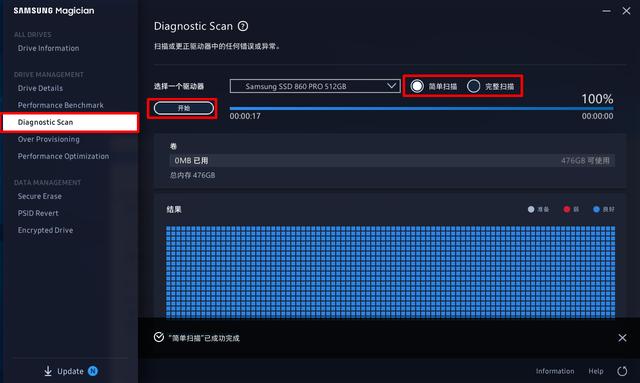
Task: Click the blue legend dot in results
Action: tap(596, 209)
